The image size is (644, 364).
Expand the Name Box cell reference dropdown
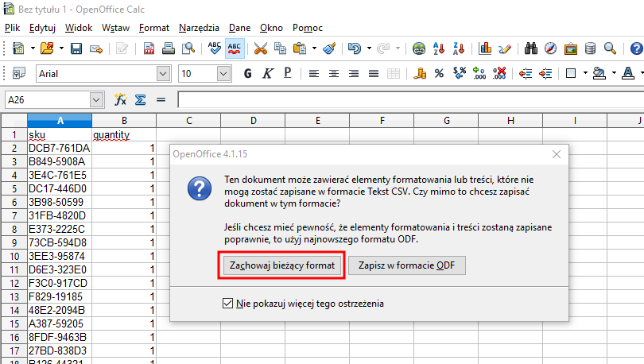coord(97,99)
